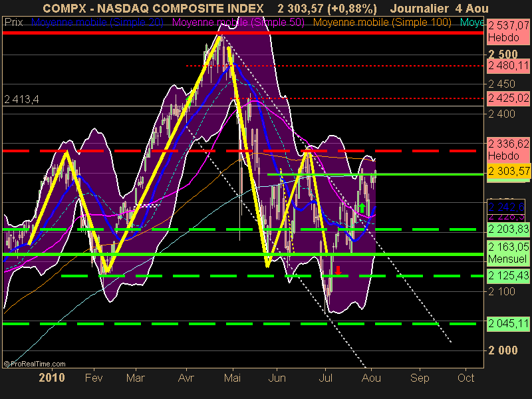Click the Mai month label
532x399 pixels.
pos(232,378)
